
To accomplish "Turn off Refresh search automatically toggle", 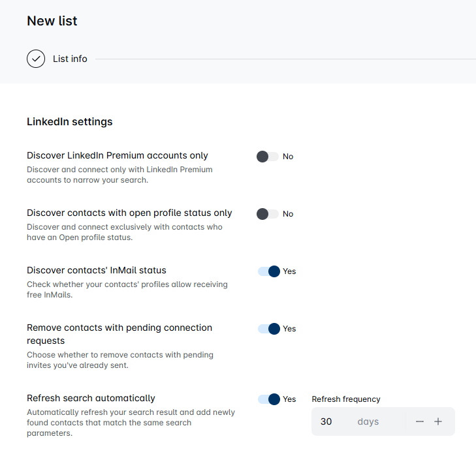I will click(x=269, y=399).
